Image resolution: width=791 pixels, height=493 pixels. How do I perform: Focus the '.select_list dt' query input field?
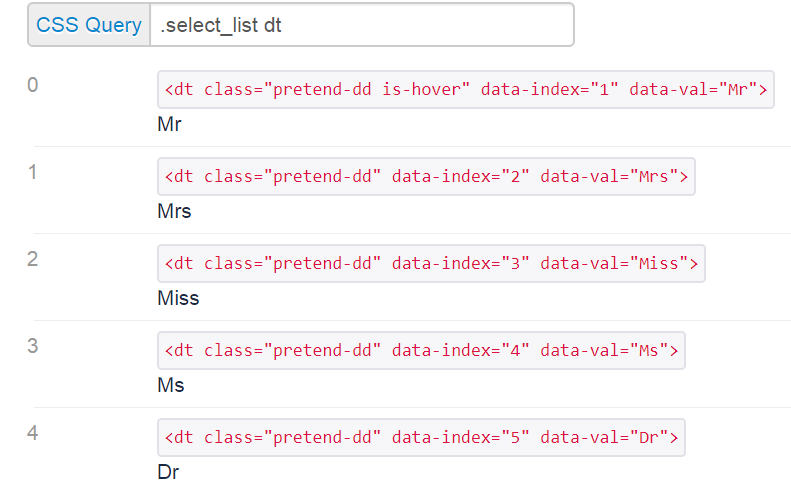pos(361,25)
